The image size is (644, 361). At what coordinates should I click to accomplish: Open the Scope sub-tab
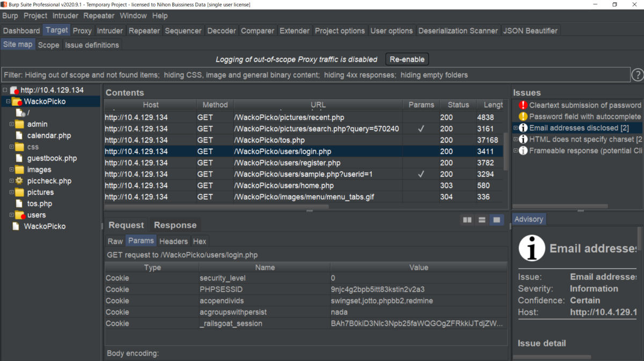coord(48,45)
